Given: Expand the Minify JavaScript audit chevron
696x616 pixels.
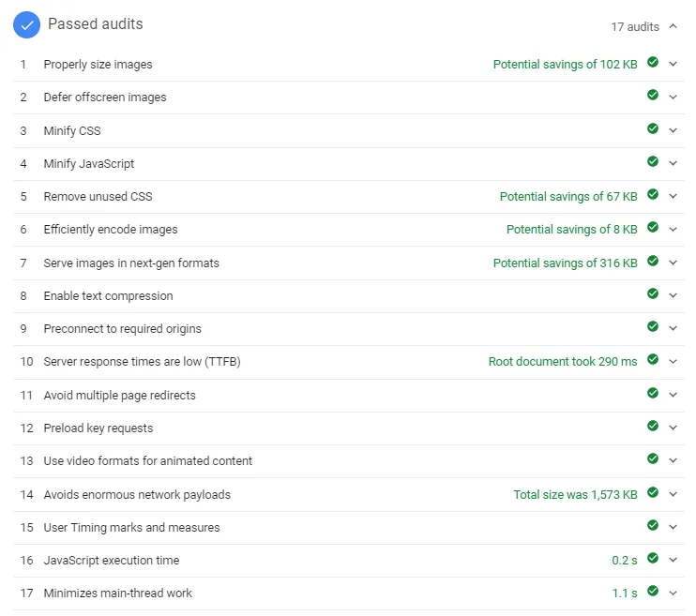Looking at the screenshot, I should [x=673, y=163].
